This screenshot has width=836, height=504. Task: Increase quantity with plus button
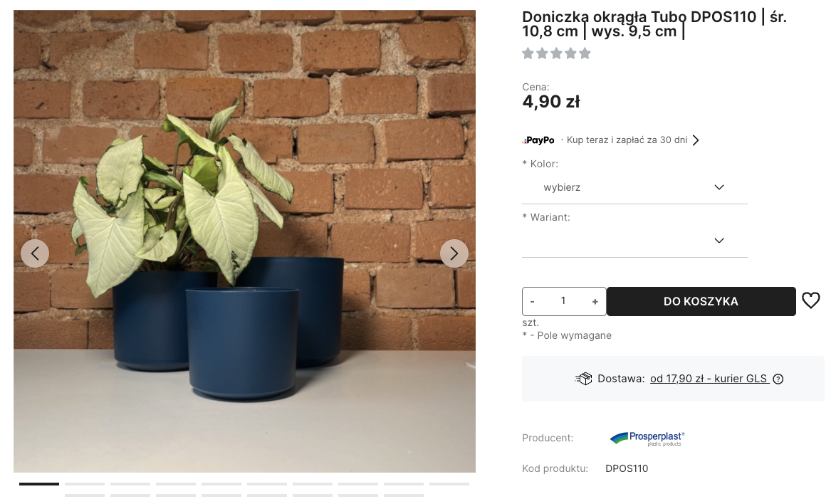(x=595, y=302)
